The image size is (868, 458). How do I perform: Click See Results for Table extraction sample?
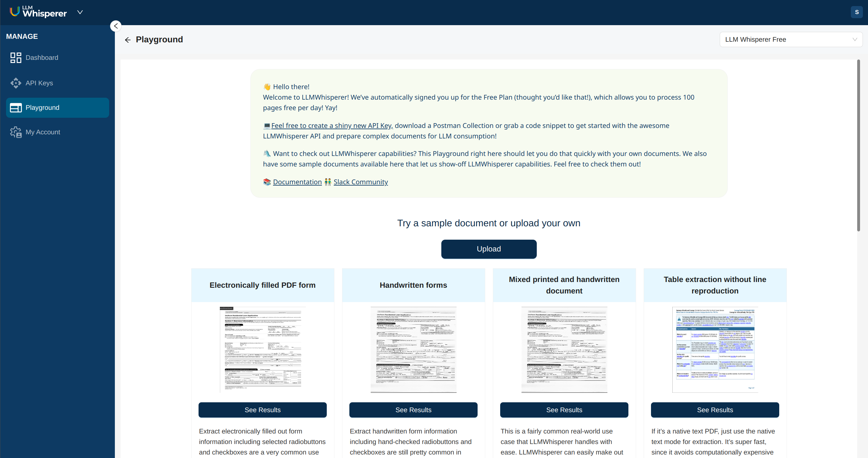715,410
